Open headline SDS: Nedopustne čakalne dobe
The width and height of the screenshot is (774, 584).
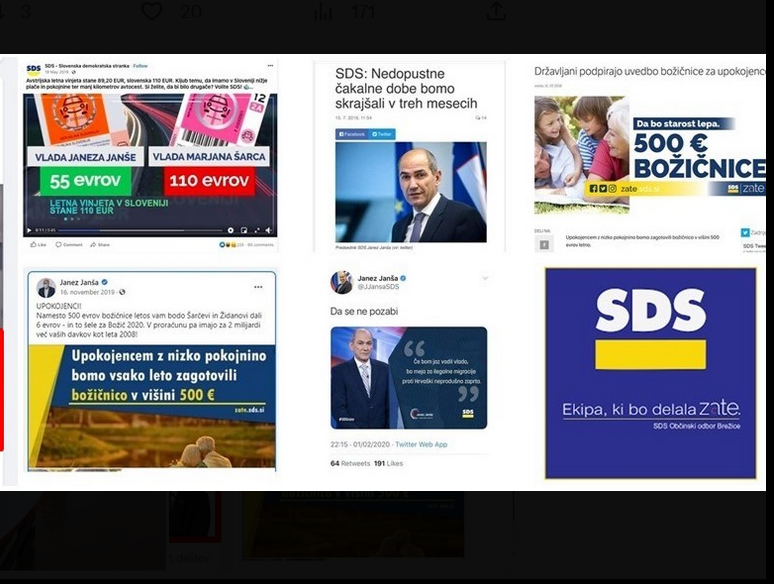click(x=406, y=88)
